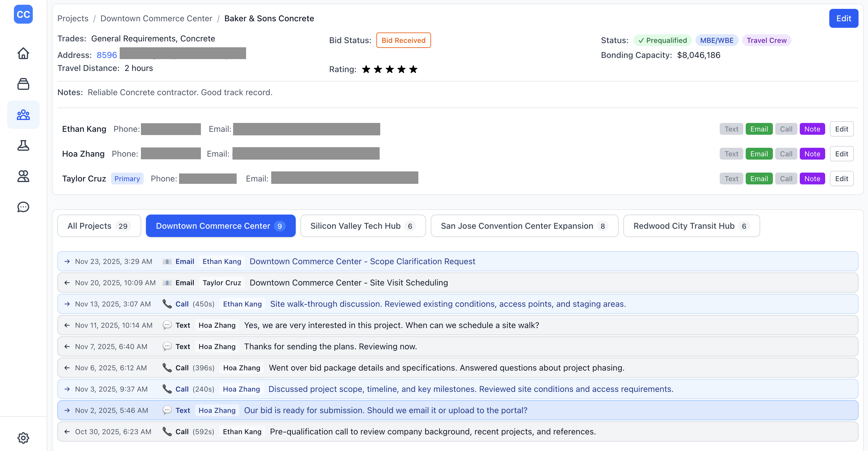Set rating by clicking the fifth star
868x451 pixels.
(x=413, y=69)
